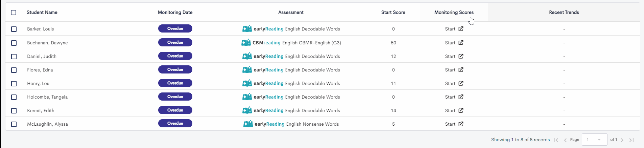This screenshot has width=644, height=148.
Task: Open external start icon for Daniel, Judith
Action: pyautogui.click(x=461, y=56)
